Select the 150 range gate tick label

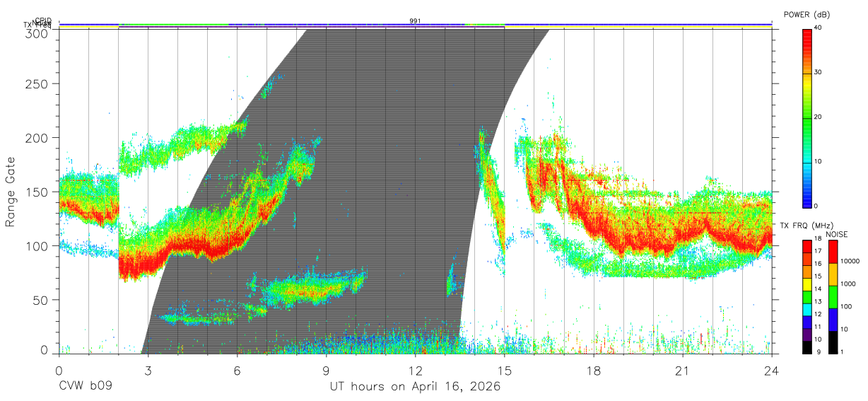coord(38,192)
